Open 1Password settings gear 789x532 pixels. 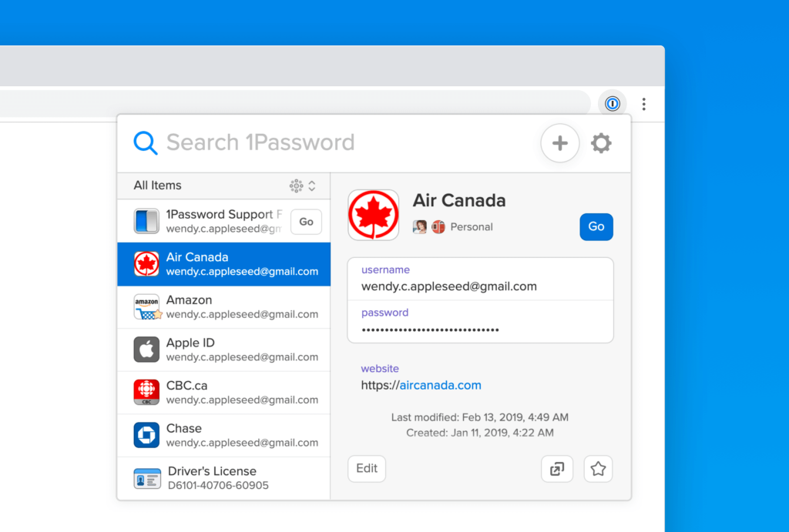coord(601,143)
